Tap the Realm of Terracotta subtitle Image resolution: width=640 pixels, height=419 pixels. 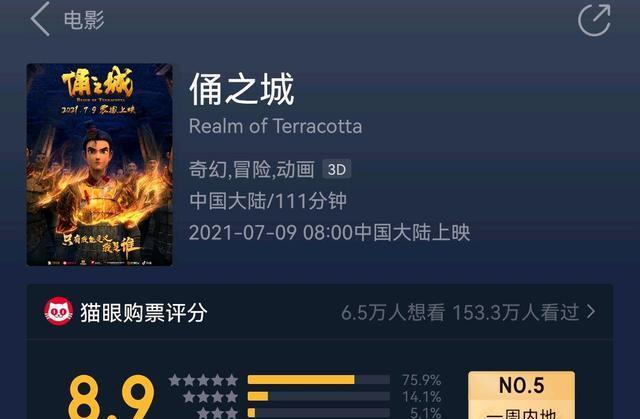(x=276, y=126)
